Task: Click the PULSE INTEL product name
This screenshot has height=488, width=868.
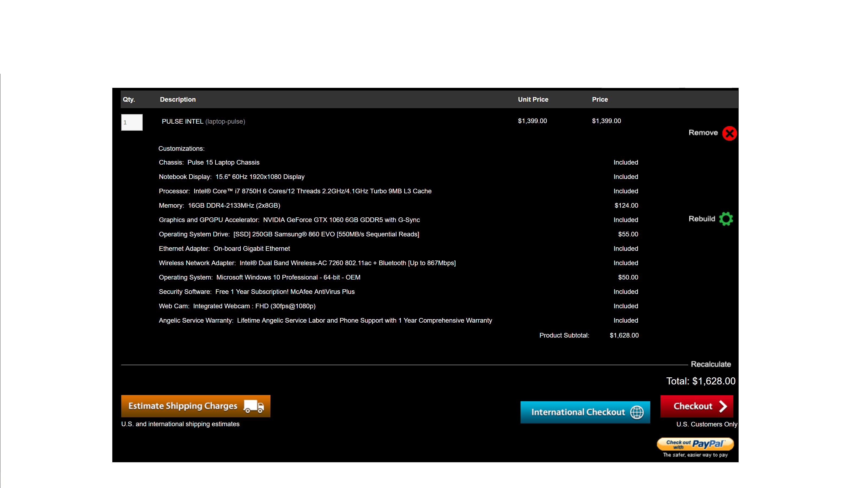Action: (x=182, y=121)
